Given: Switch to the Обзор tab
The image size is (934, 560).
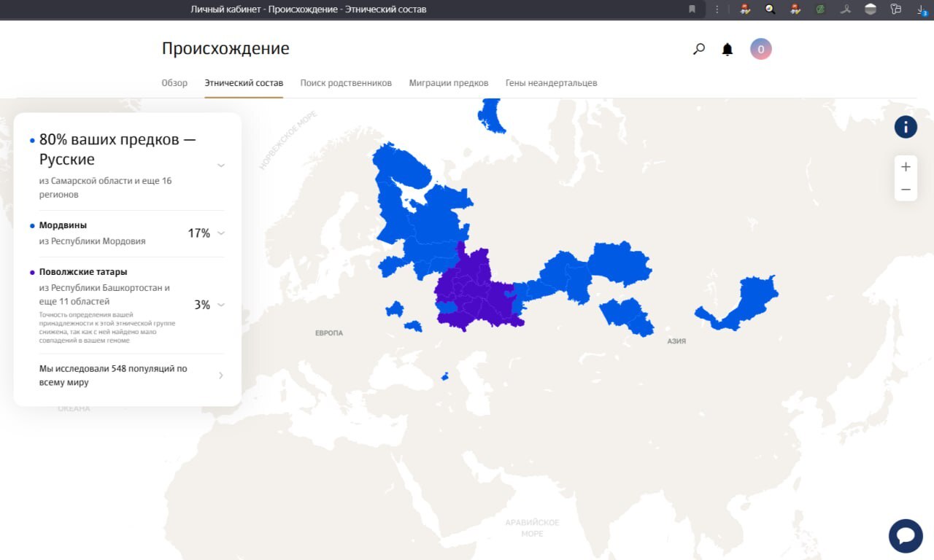Looking at the screenshot, I should pos(174,83).
